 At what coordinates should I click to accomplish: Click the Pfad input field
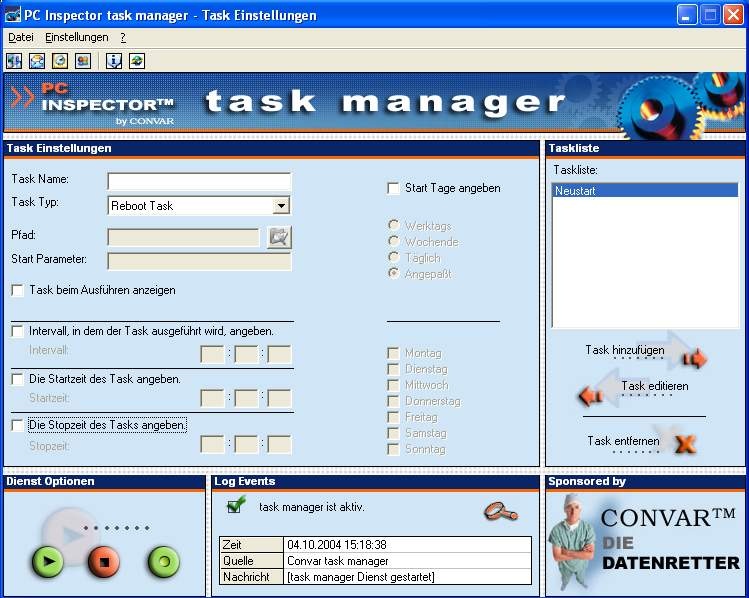[x=183, y=237]
